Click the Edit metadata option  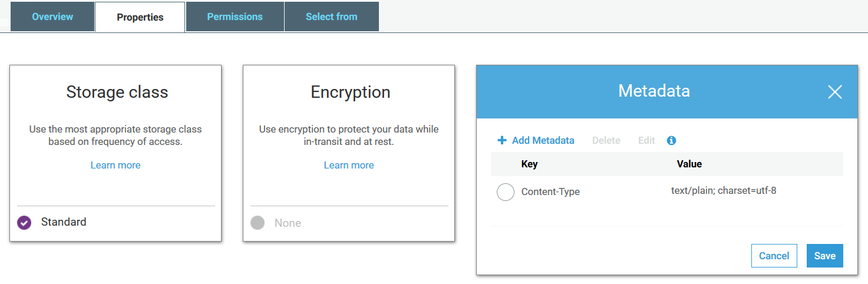tap(646, 140)
